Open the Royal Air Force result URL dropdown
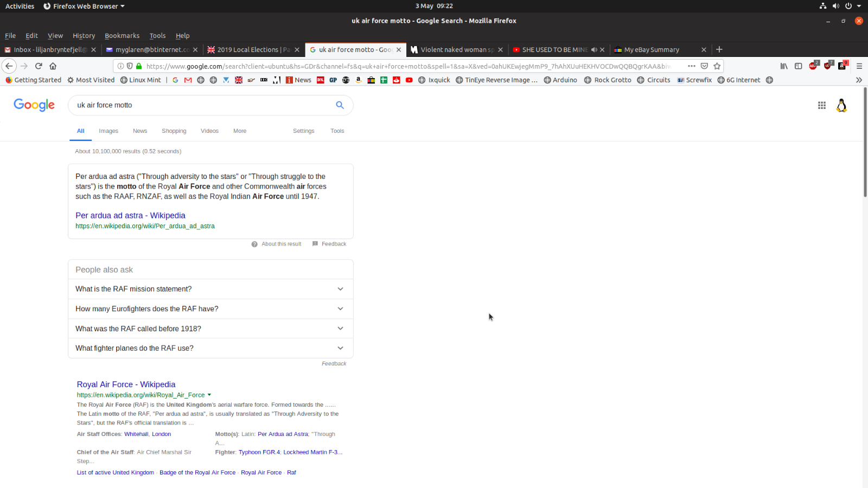 [x=209, y=395]
